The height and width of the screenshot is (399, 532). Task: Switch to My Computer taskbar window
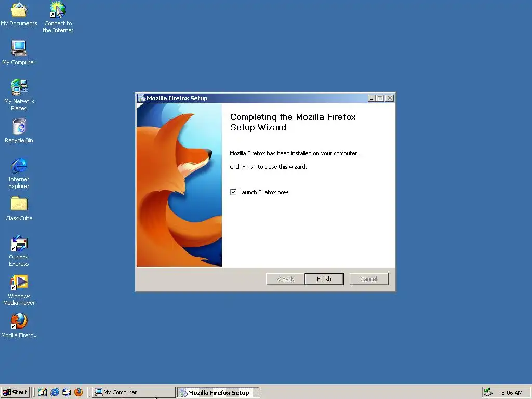coord(134,392)
